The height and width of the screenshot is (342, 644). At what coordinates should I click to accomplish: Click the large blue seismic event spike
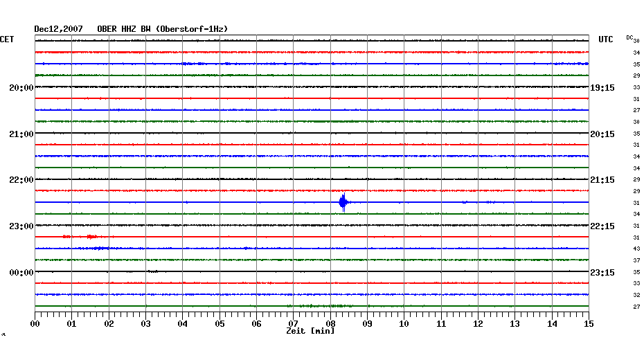coord(343,202)
